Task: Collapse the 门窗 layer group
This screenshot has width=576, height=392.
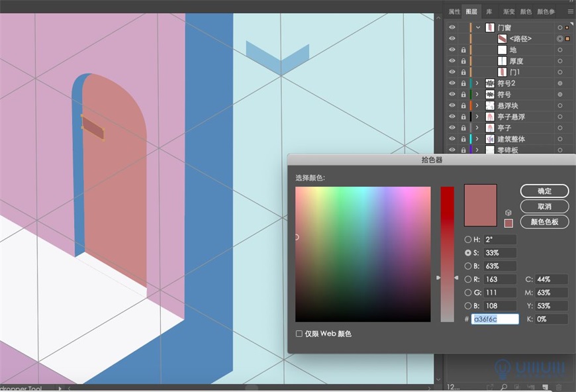Action: [x=478, y=27]
